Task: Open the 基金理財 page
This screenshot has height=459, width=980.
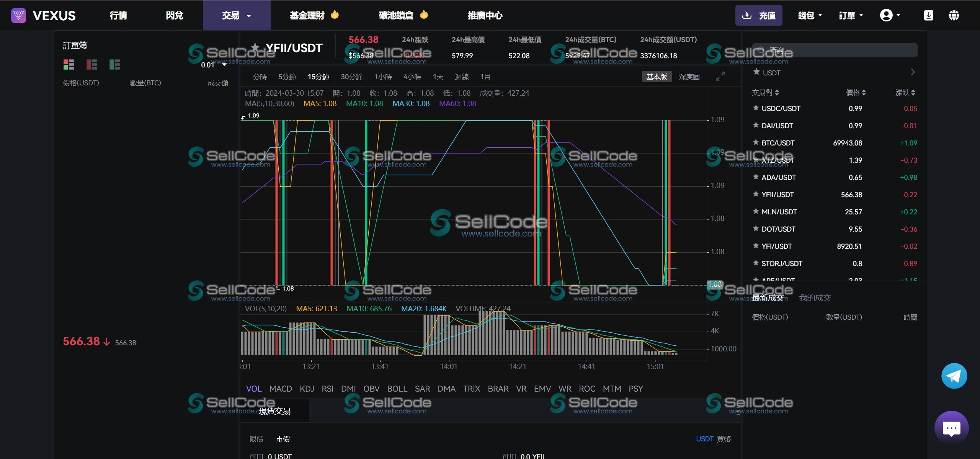Action: pyautogui.click(x=307, y=15)
